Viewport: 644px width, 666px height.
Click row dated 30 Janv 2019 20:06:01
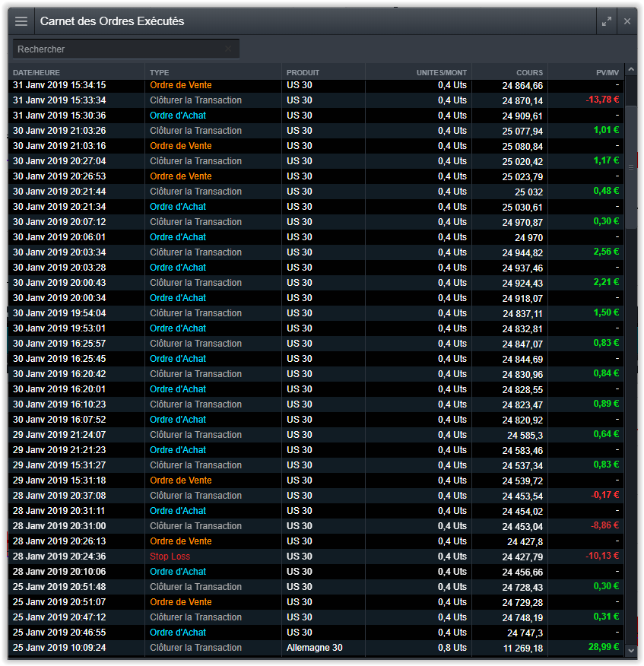pyautogui.click(x=316, y=237)
